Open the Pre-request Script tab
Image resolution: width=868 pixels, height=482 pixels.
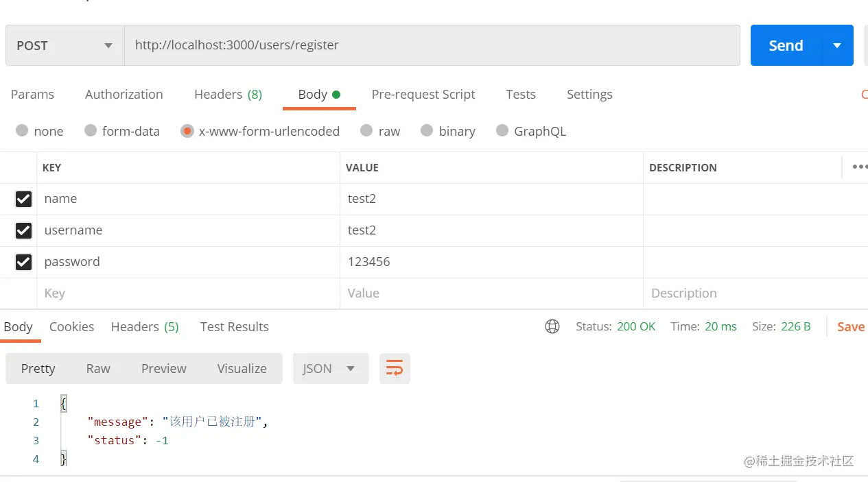pyautogui.click(x=423, y=94)
